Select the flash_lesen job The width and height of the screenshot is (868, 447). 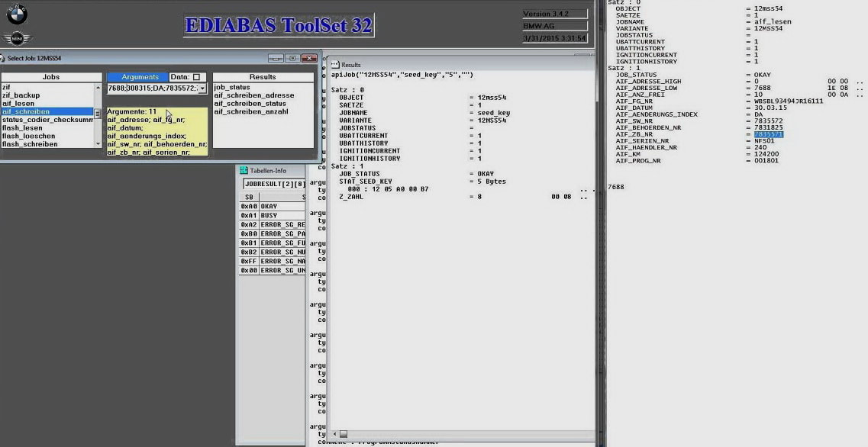(47, 128)
